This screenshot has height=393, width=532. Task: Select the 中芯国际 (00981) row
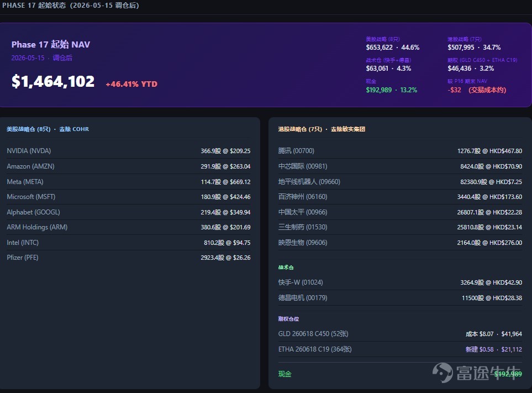(x=400, y=166)
